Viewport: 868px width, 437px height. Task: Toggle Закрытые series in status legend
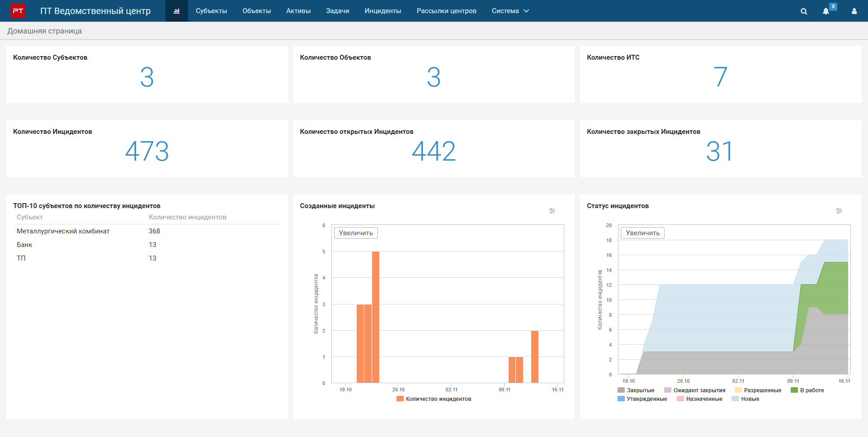[x=636, y=390]
